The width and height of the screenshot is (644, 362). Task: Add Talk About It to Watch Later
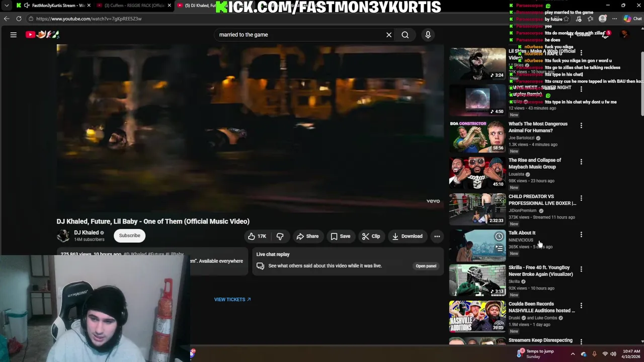coord(499,236)
